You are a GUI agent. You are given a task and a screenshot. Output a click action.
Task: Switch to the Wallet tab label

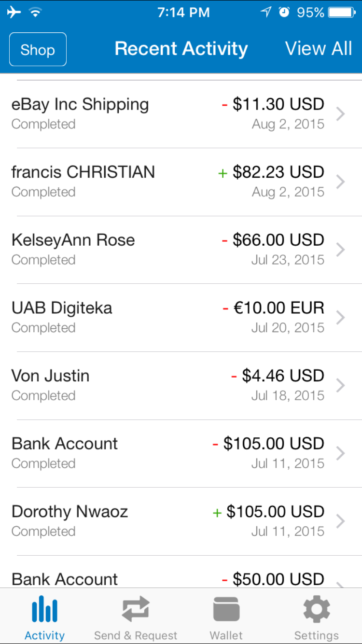(226, 635)
